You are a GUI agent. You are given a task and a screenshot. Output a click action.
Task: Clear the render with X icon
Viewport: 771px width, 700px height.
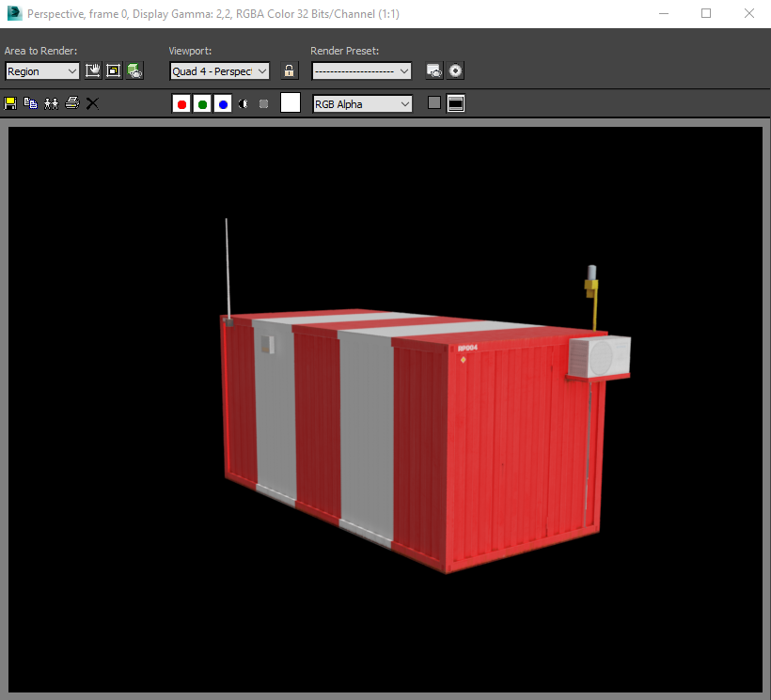pos(92,103)
